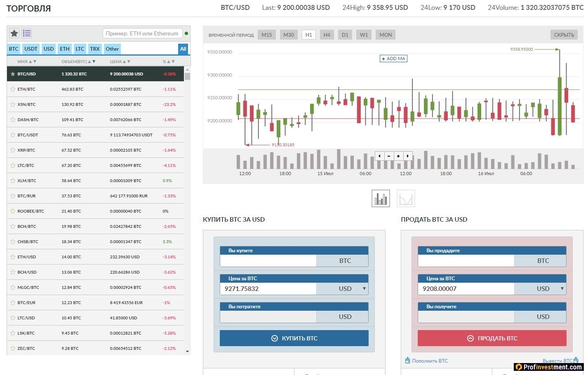Toggle favorite star for LTC/BTC
The image size is (588, 375).
point(13,165)
